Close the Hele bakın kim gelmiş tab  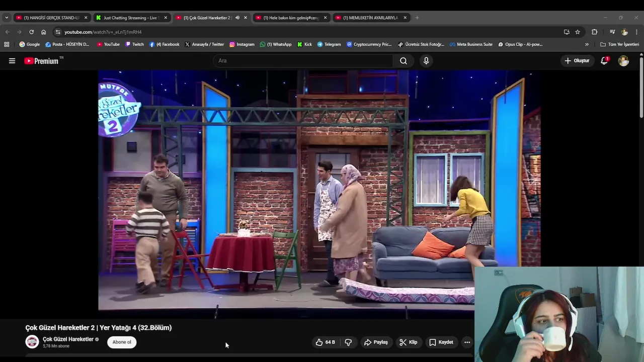[325, 18]
